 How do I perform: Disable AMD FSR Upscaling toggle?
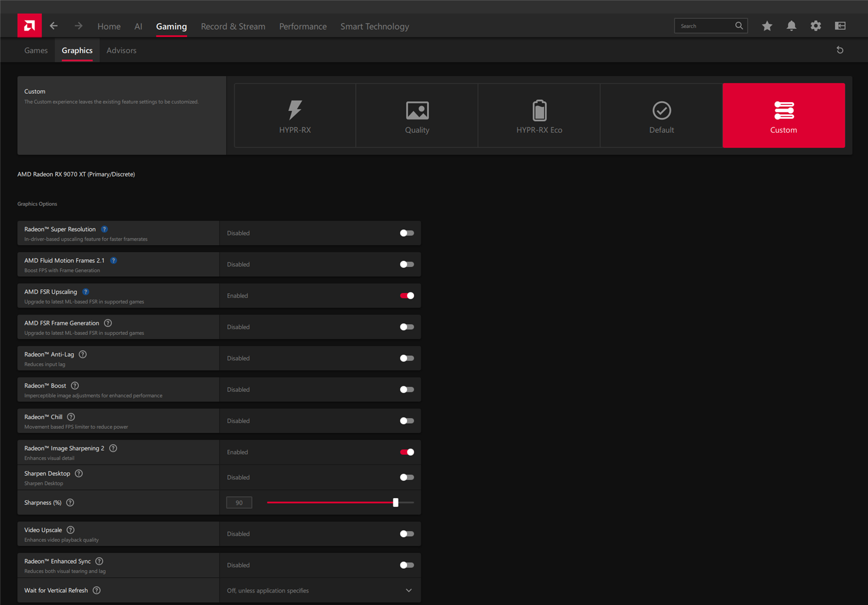[407, 295]
